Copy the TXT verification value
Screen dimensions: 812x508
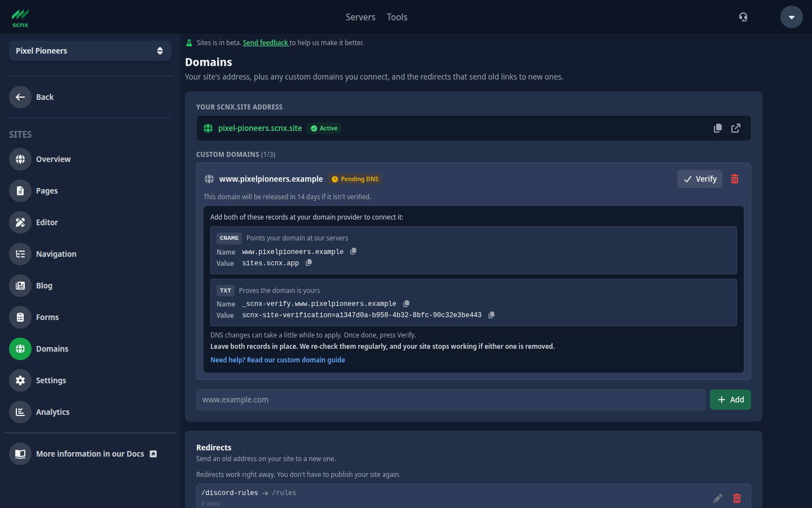[491, 315]
